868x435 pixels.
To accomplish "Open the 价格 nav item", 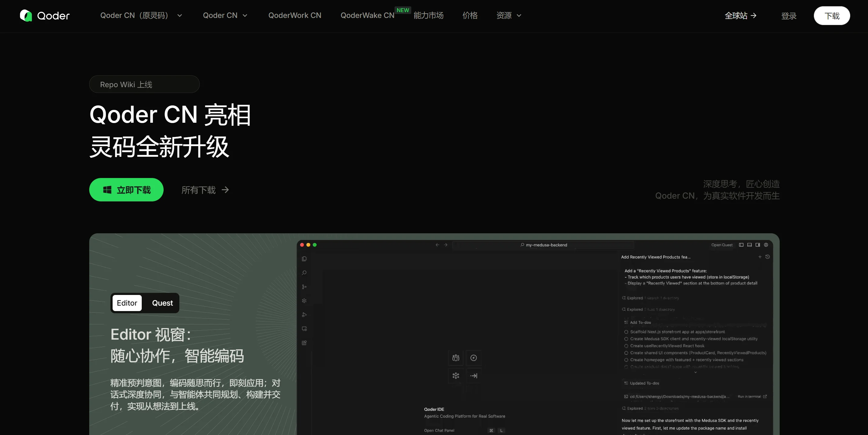I will click(470, 15).
